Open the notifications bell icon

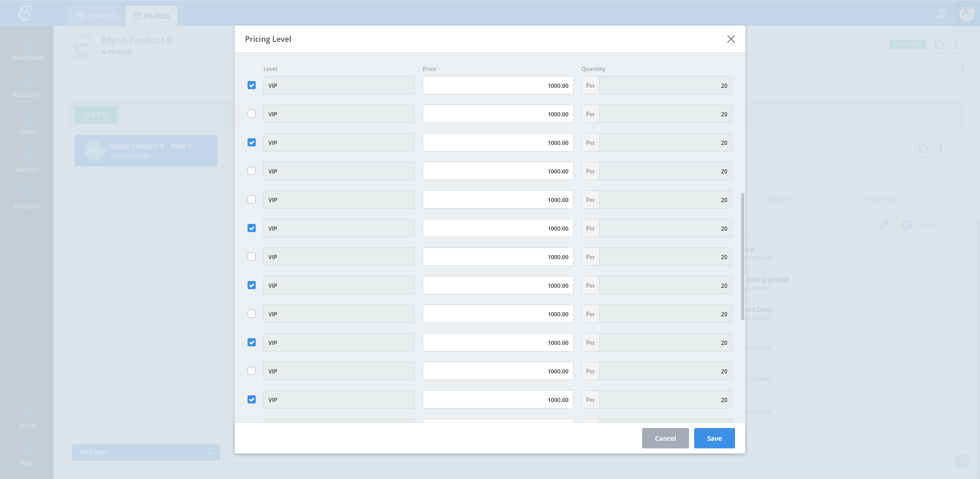point(942,14)
